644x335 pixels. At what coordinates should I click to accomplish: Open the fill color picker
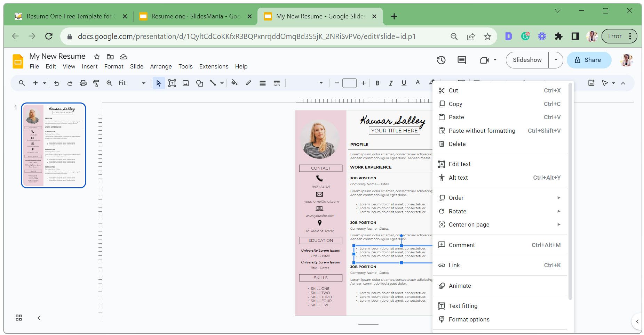tap(234, 83)
